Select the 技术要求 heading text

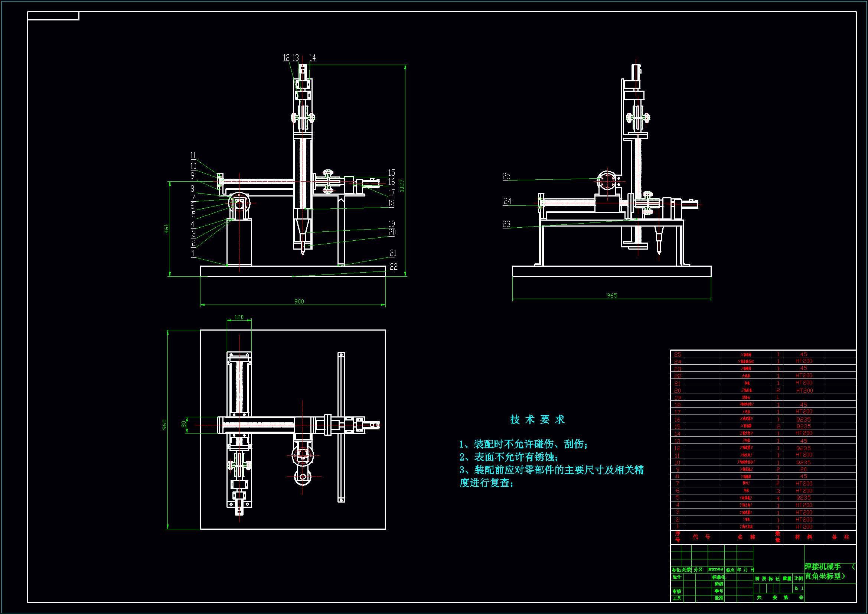(x=537, y=419)
